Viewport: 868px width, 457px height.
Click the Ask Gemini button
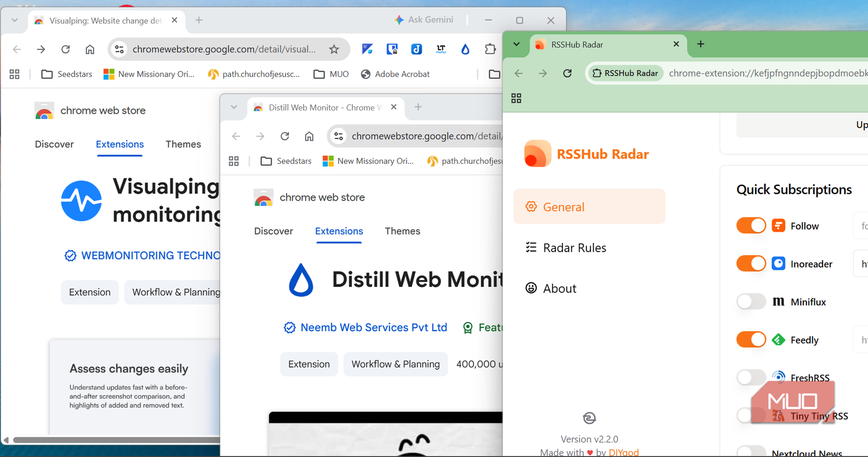[x=424, y=20]
